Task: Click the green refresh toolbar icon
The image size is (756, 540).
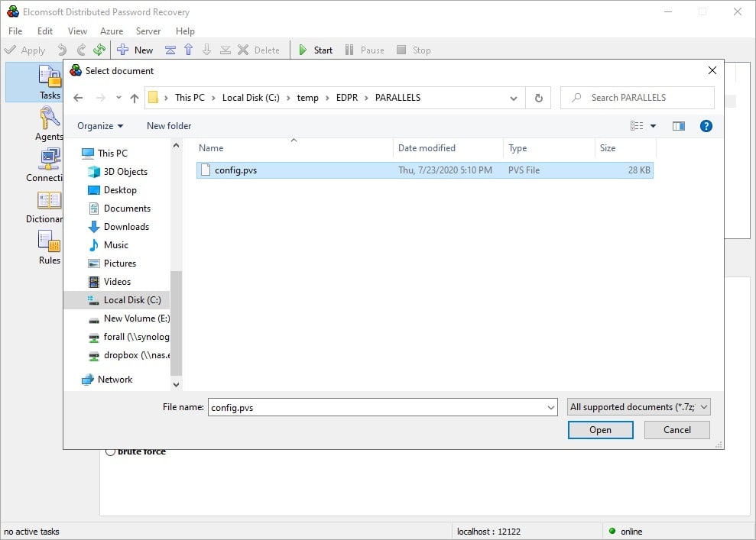Action: pyautogui.click(x=99, y=50)
